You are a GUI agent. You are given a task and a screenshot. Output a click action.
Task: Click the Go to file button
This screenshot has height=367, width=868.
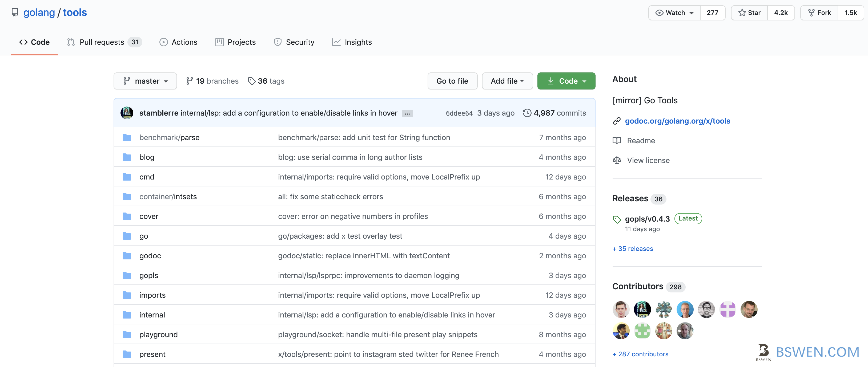pyautogui.click(x=452, y=81)
